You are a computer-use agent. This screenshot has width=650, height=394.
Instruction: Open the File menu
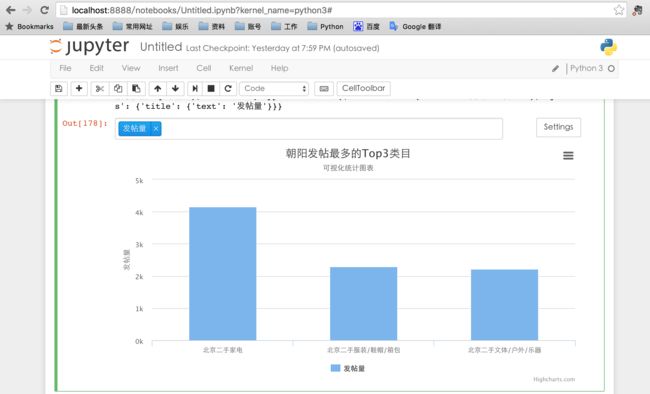pos(65,68)
